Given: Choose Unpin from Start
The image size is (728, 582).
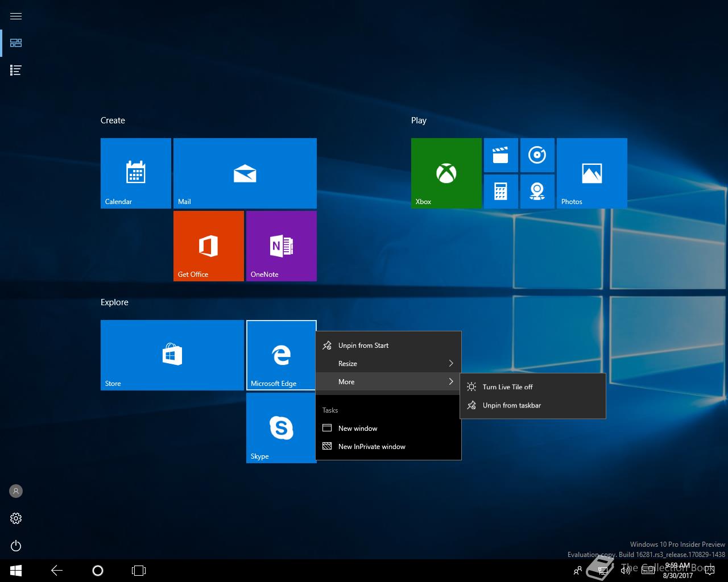Looking at the screenshot, I should [x=388, y=345].
